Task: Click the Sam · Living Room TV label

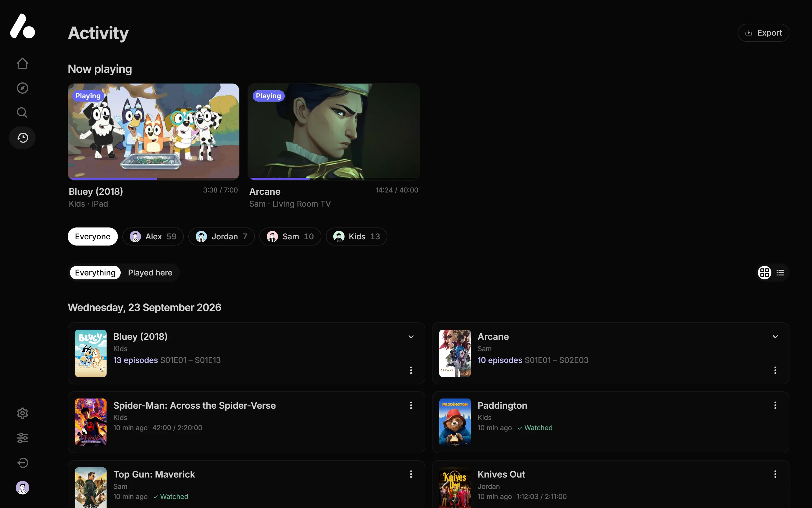Action: pyautogui.click(x=290, y=203)
